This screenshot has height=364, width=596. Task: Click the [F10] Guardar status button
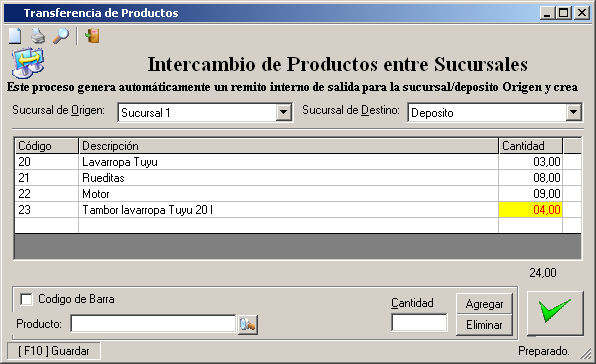54,351
